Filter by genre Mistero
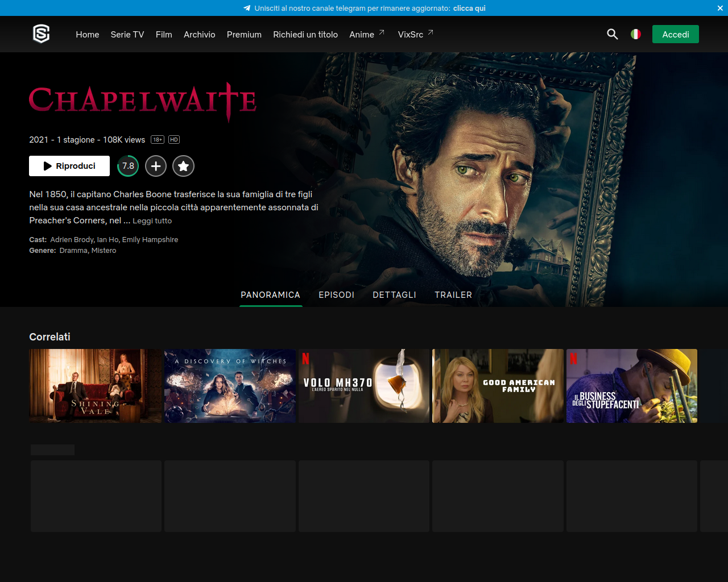This screenshot has height=582, width=728. pyautogui.click(x=104, y=251)
